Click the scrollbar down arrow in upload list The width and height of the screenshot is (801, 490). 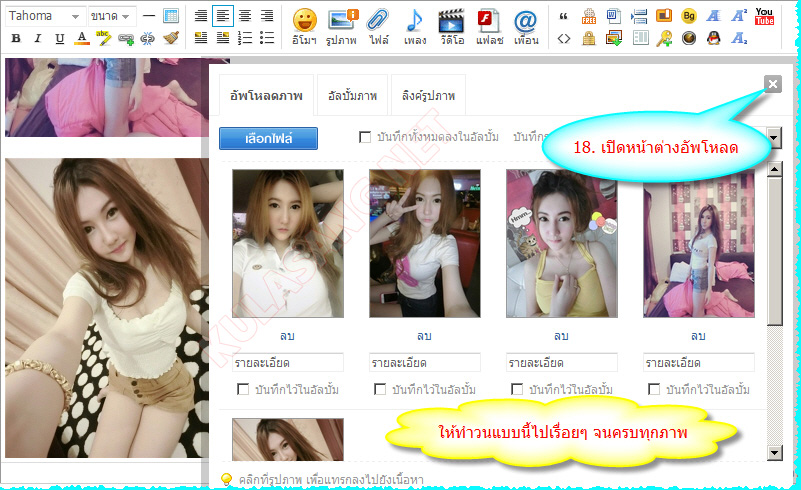775,453
